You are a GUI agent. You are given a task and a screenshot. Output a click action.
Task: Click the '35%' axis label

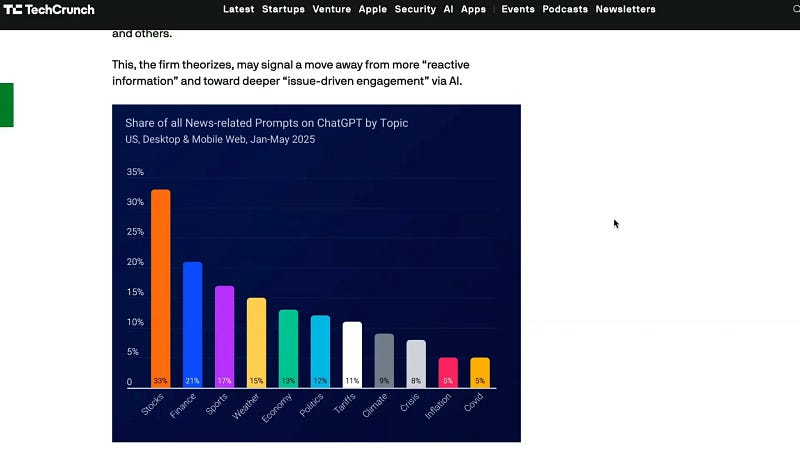click(135, 172)
